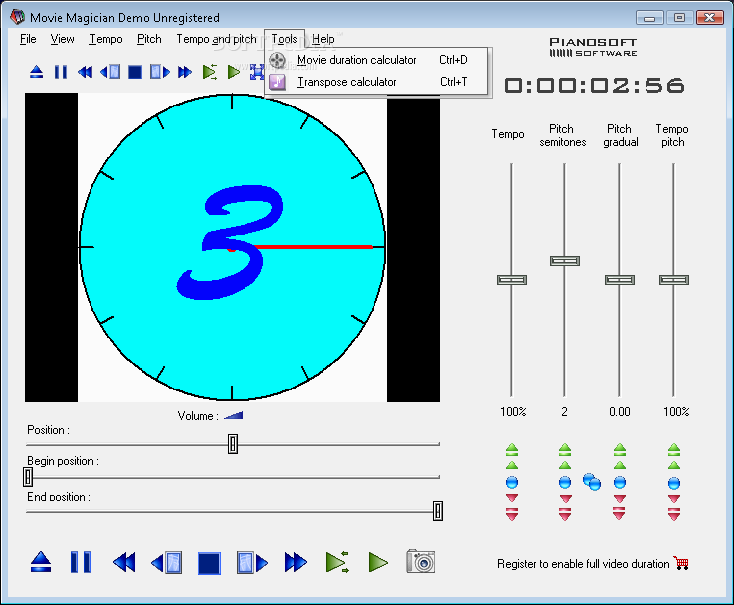Step forward one frame in top toolbar
This screenshot has width=734, height=605.
click(x=160, y=72)
